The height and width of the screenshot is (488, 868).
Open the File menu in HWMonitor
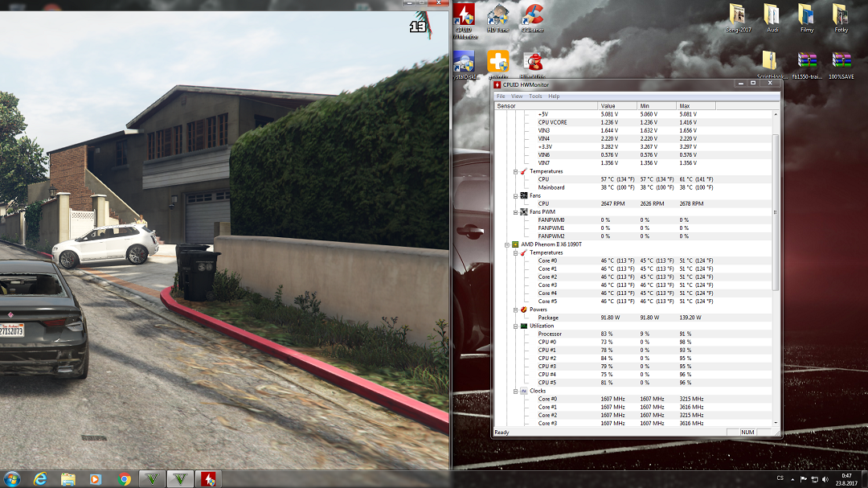(501, 96)
